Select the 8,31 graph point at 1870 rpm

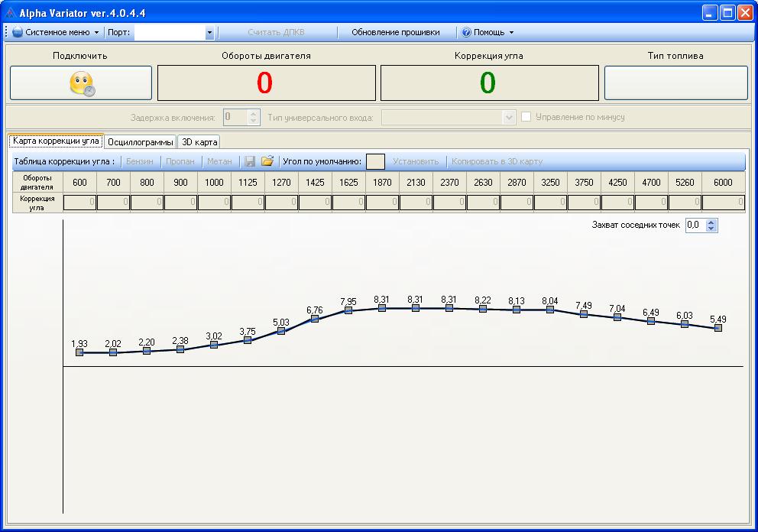pos(382,308)
